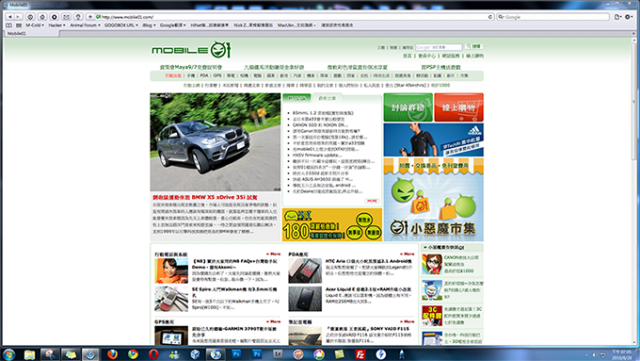
Task: Open the adidas banner advertisement
Action: [433, 140]
